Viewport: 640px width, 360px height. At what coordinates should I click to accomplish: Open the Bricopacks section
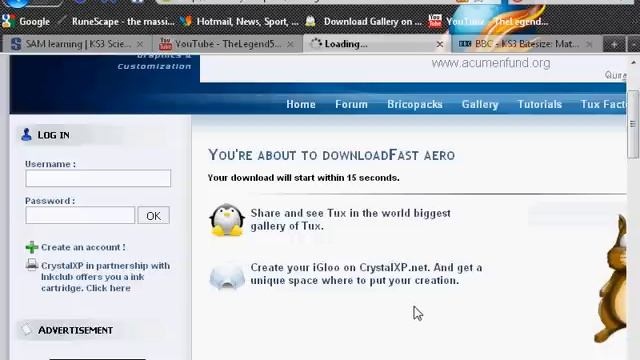click(415, 104)
